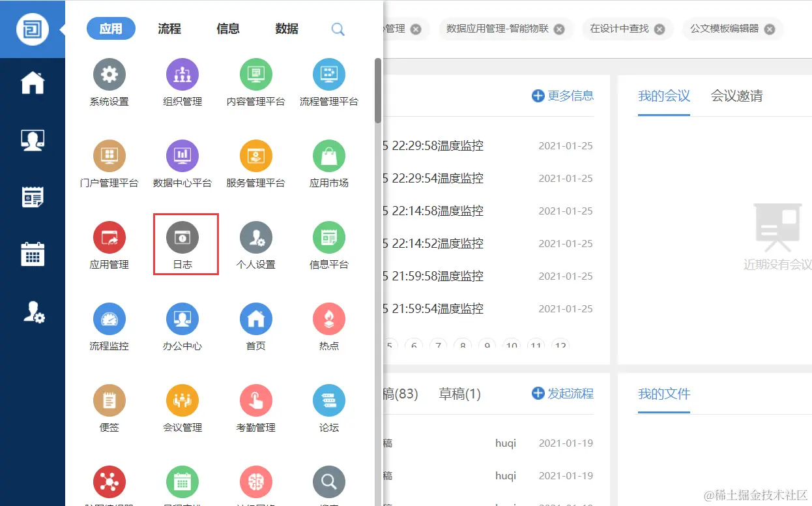Select the 我的会议 tab
The height and width of the screenshot is (506, 812).
click(664, 96)
